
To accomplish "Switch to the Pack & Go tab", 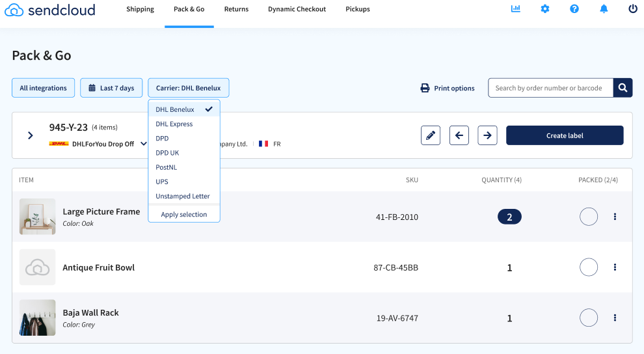I will [x=189, y=9].
